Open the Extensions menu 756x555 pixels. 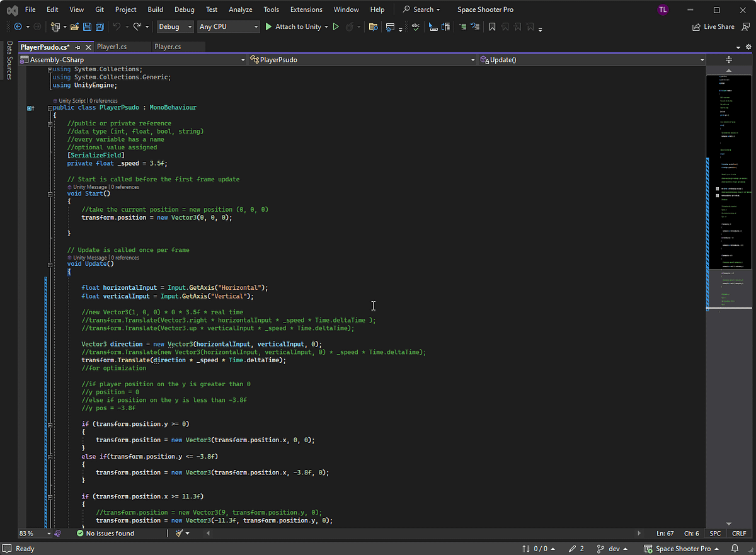pos(306,9)
